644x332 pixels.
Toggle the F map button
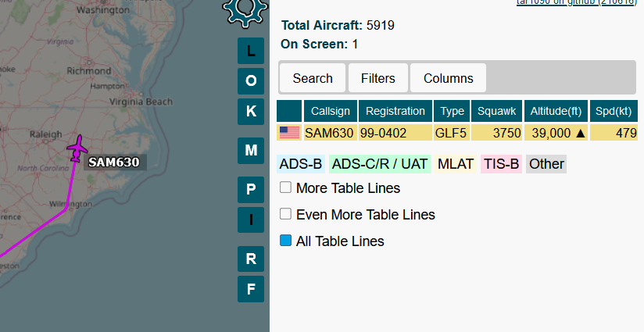point(251,289)
